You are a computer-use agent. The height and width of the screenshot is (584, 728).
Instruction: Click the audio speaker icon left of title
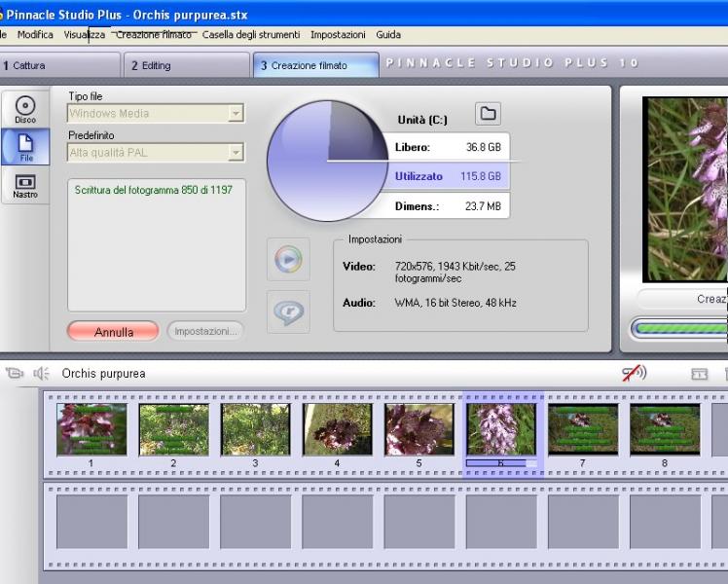[x=41, y=373]
